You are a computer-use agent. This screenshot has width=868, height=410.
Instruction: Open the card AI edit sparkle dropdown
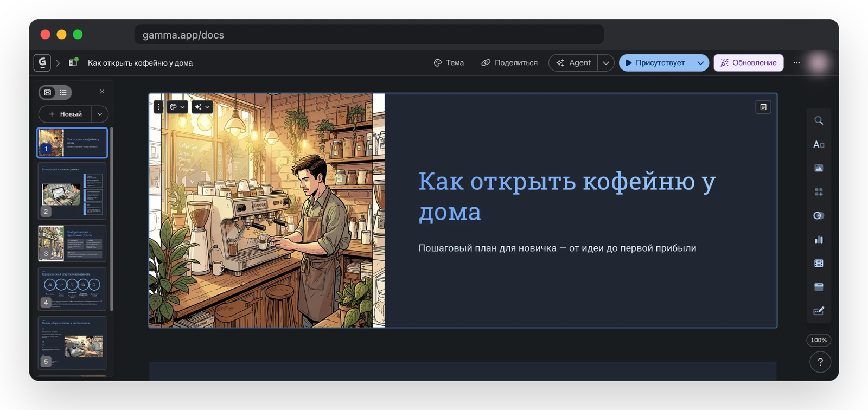click(202, 107)
